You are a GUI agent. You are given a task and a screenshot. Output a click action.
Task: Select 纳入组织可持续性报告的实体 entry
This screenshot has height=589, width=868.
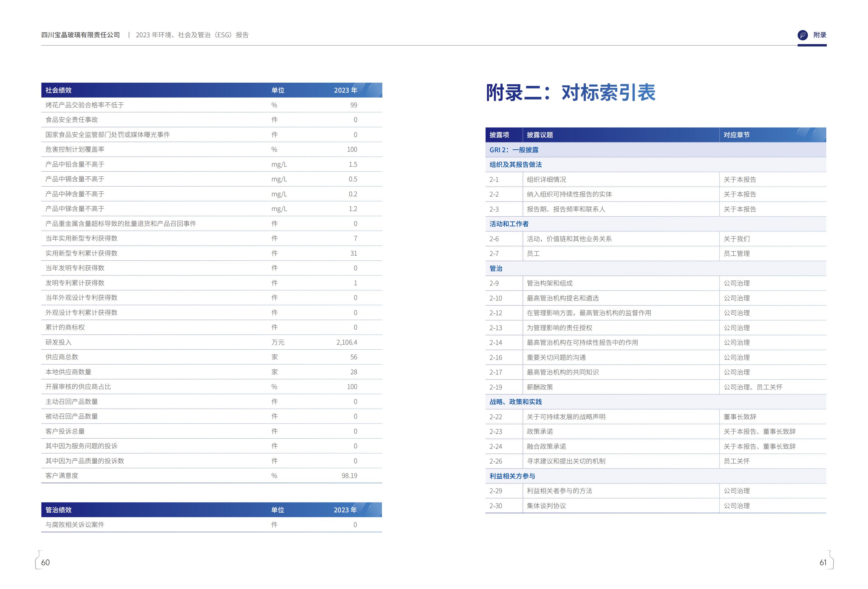569,194
